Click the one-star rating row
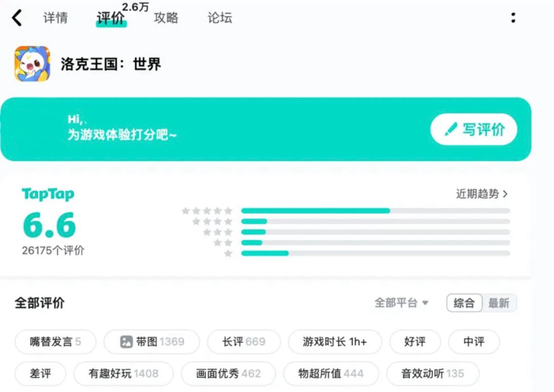 (228, 253)
